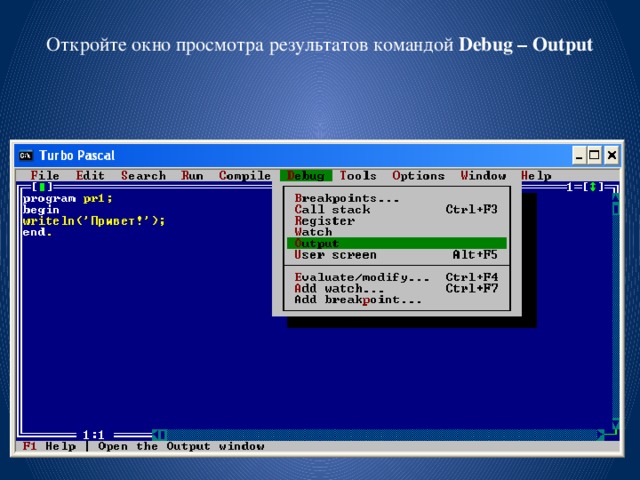The image size is (640, 480).
Task: Click 'Open the Output window' status hint
Action: (x=181, y=447)
